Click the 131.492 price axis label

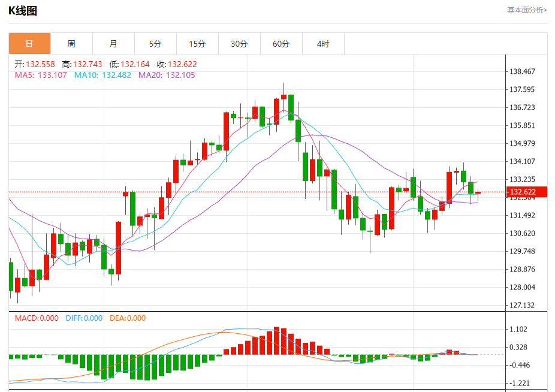tap(522, 215)
